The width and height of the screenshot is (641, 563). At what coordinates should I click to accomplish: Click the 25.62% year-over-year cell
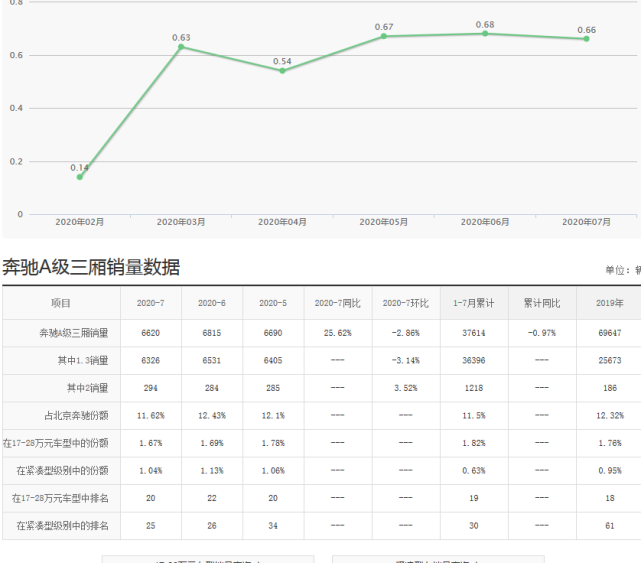coord(338,333)
